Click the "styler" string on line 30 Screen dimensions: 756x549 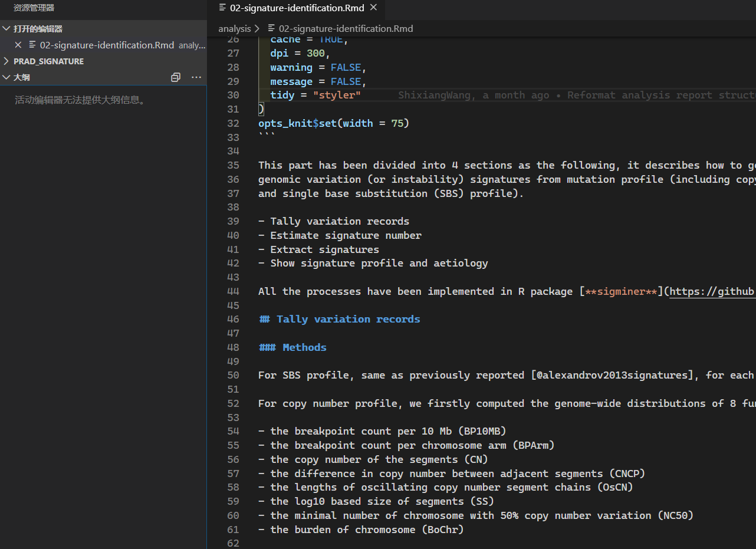(x=337, y=95)
